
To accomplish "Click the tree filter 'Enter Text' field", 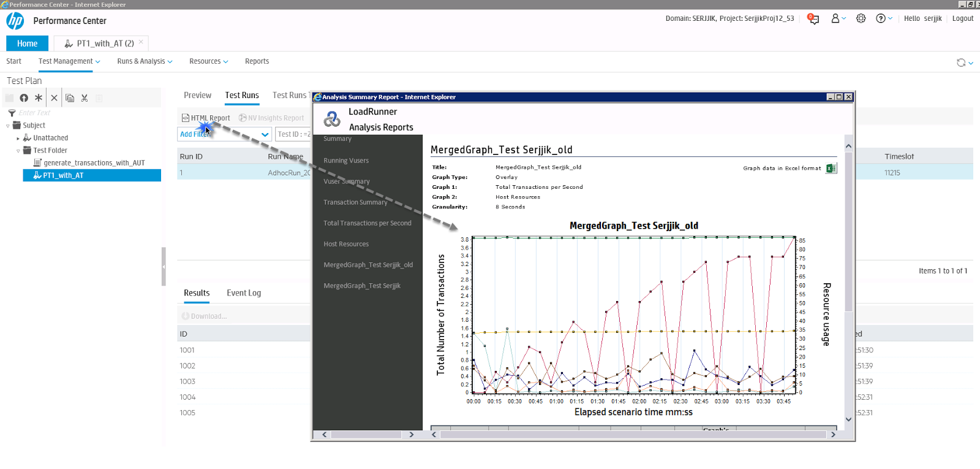I will click(x=34, y=113).
